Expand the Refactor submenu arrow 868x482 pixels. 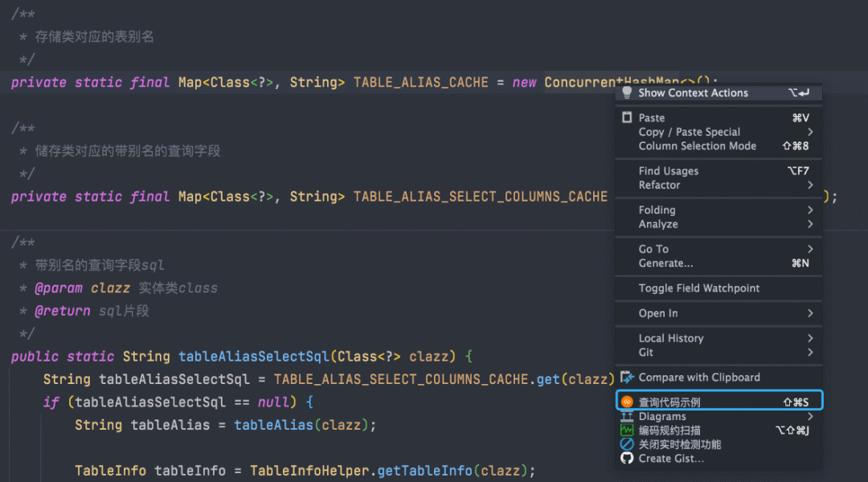click(810, 185)
